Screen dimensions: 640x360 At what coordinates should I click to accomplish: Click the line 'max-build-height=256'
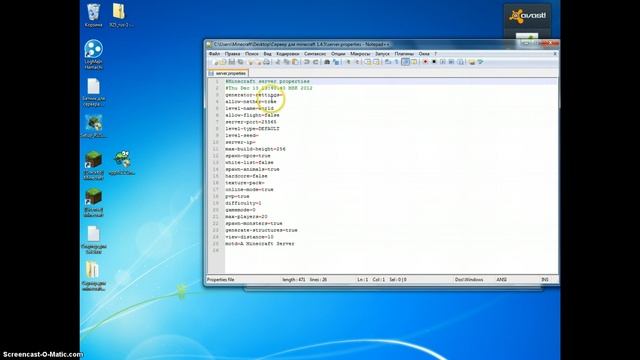point(256,149)
